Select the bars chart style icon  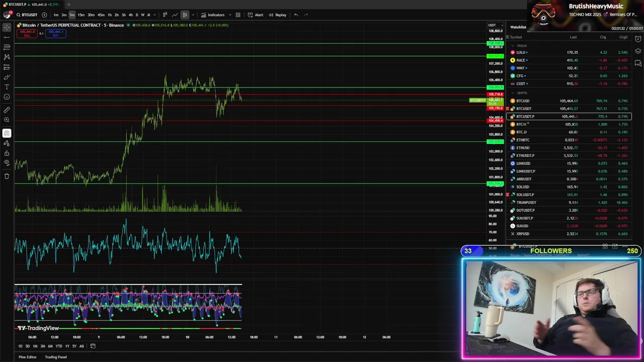pos(165,15)
